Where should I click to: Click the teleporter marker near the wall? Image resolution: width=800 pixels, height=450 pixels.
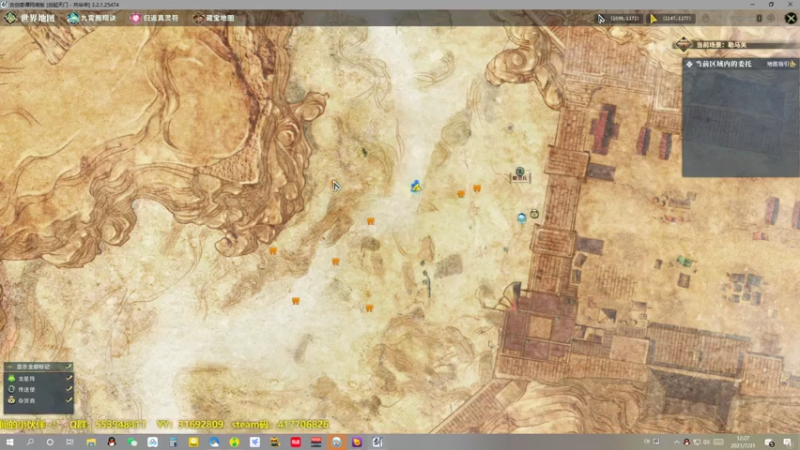(519, 171)
